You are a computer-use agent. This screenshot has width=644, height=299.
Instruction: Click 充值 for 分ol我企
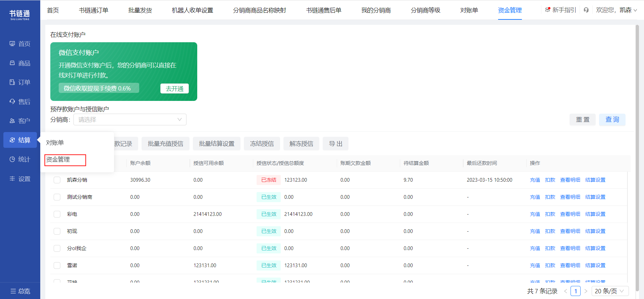click(x=535, y=248)
